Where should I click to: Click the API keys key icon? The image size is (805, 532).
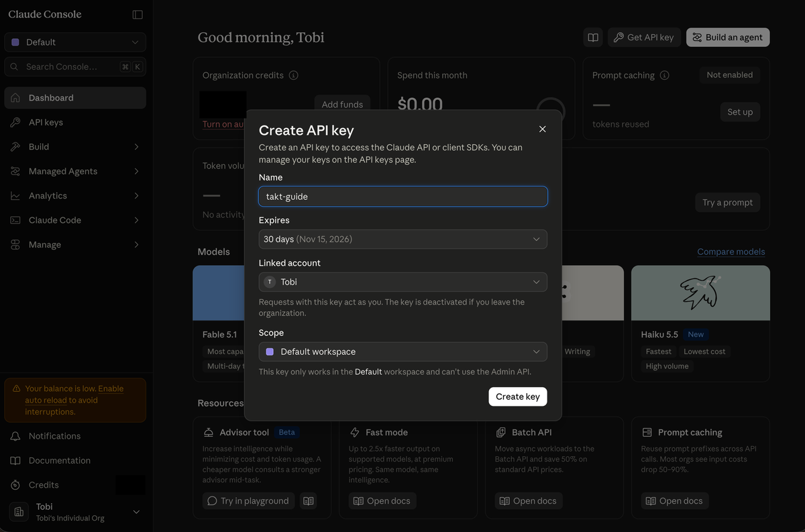(15, 122)
